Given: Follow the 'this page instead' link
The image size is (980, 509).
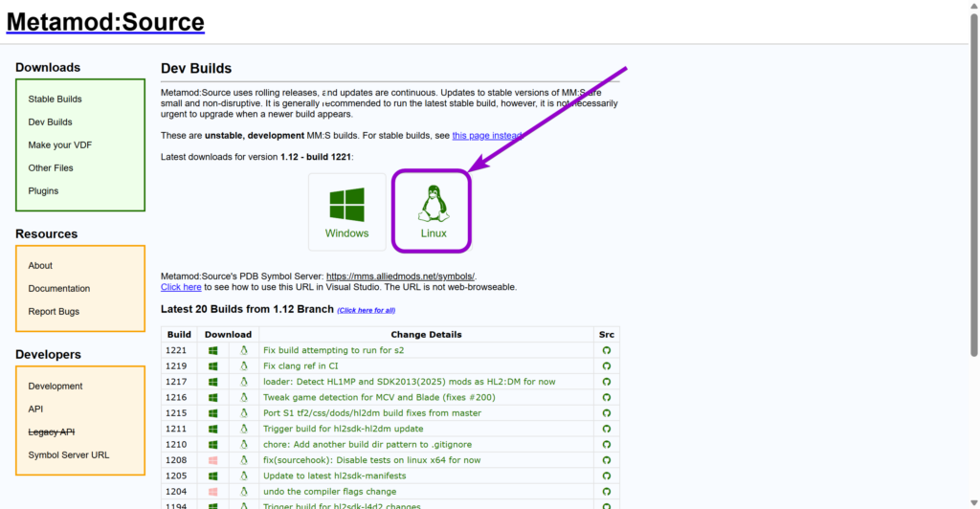Looking at the screenshot, I should pyautogui.click(x=487, y=136).
